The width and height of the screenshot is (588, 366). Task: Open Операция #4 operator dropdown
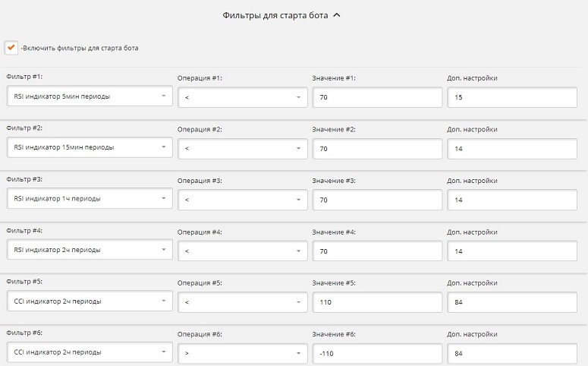click(243, 251)
